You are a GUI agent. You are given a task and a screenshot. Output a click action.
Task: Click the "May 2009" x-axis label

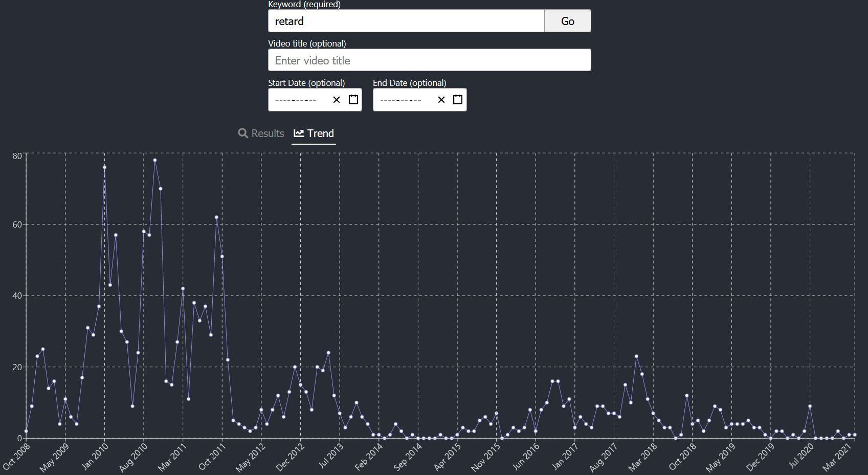55,457
